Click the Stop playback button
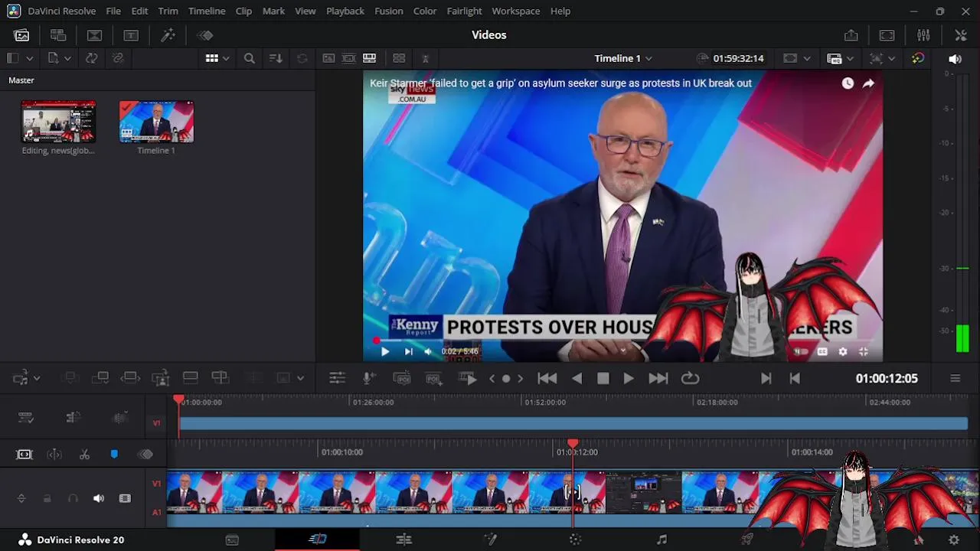The image size is (980, 551). pyautogui.click(x=603, y=378)
